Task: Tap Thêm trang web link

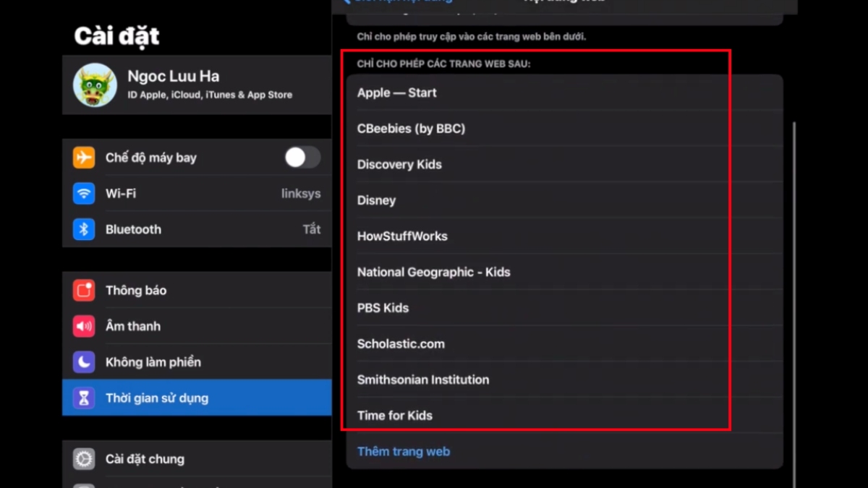Action: pos(404,451)
